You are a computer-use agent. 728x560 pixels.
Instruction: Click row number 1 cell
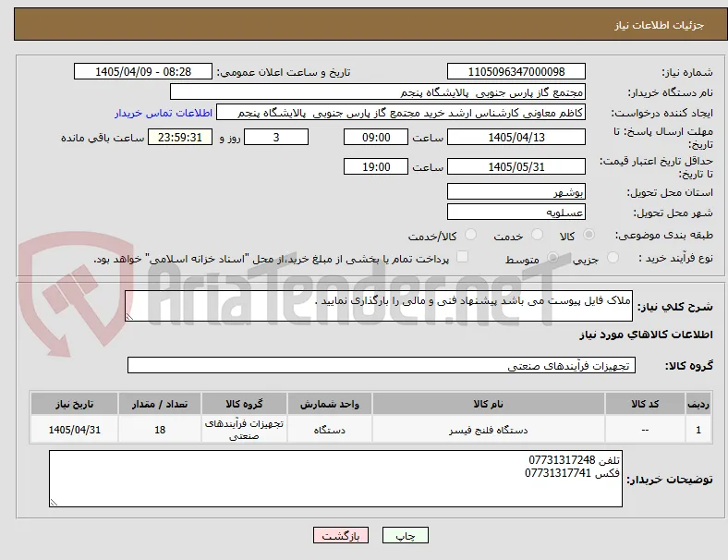698,430
